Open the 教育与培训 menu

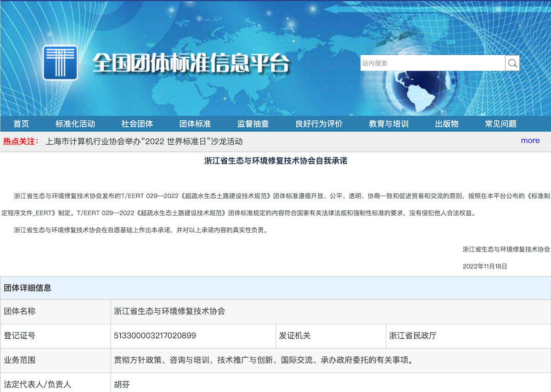point(389,124)
